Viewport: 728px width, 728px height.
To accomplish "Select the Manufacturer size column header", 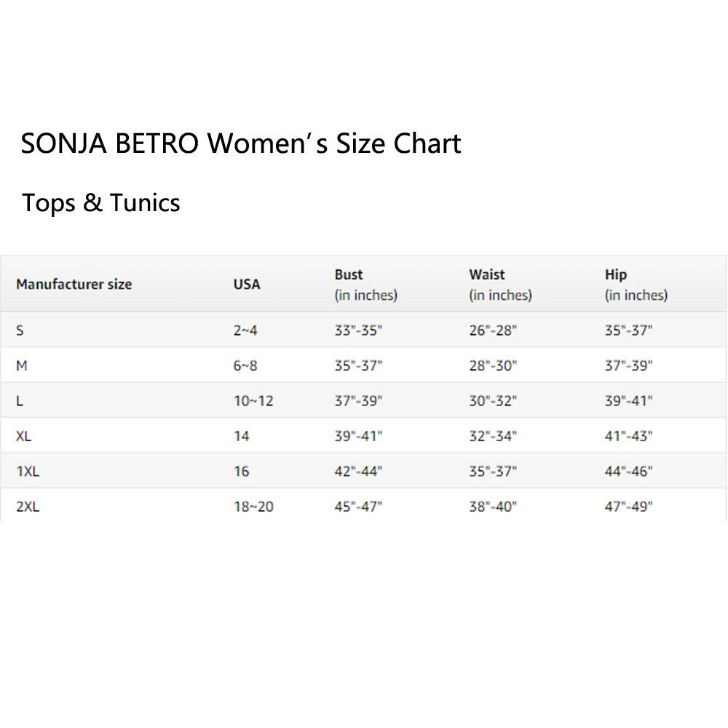I will click(x=74, y=284).
